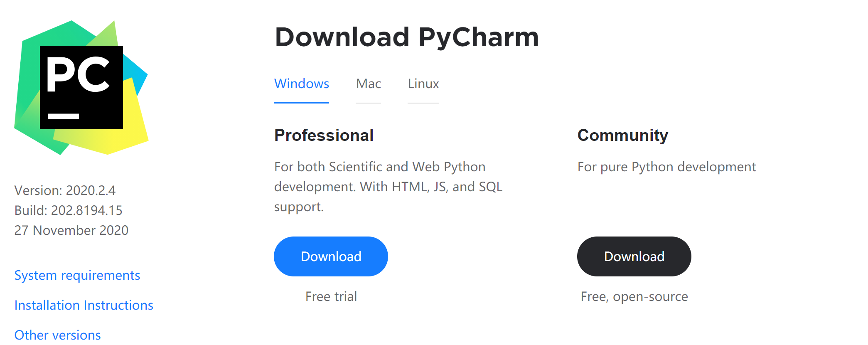868x345 pixels.
Task: Open the System requirements link
Action: click(x=77, y=276)
